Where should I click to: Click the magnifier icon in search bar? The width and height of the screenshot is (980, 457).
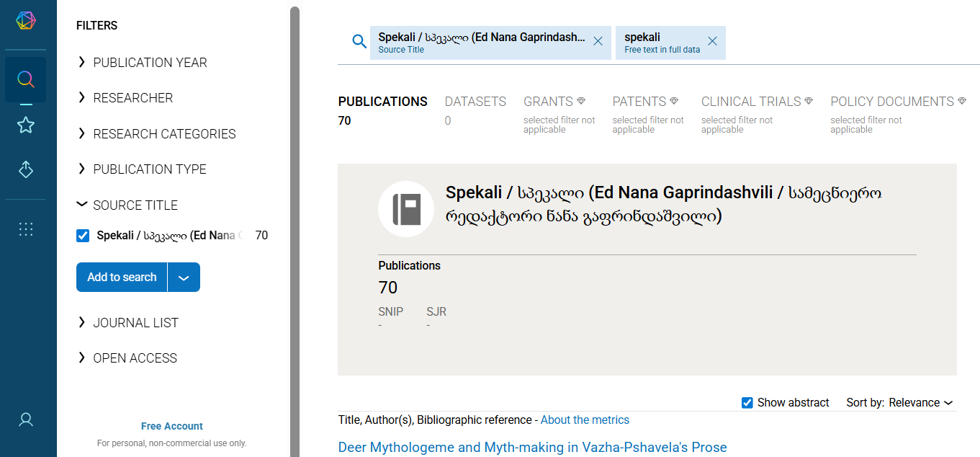(x=359, y=42)
